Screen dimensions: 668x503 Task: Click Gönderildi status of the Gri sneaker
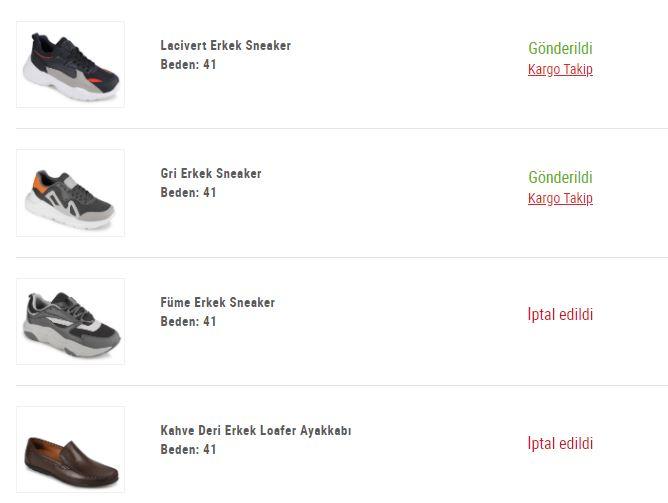560,177
